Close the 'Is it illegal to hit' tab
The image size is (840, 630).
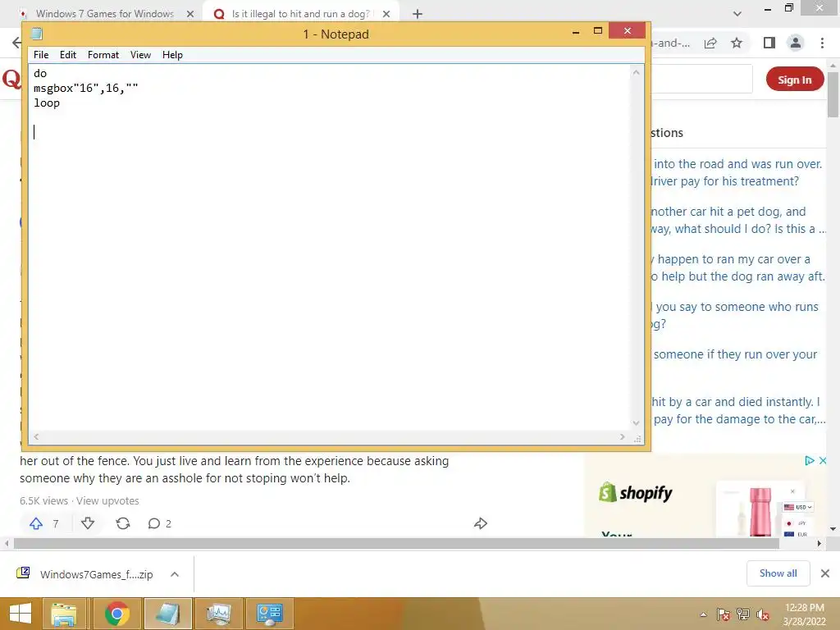click(386, 14)
